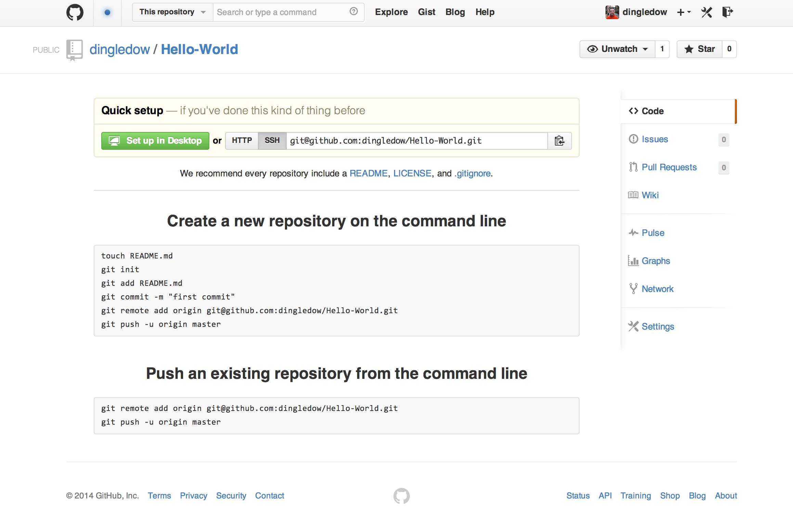Click the Hello-World repository name link
Image resolution: width=793 pixels, height=532 pixels.
pyautogui.click(x=199, y=50)
